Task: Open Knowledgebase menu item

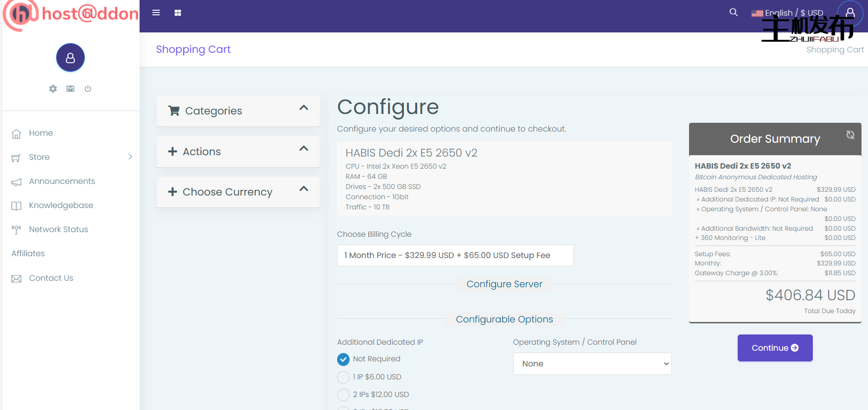Action: 61,205
